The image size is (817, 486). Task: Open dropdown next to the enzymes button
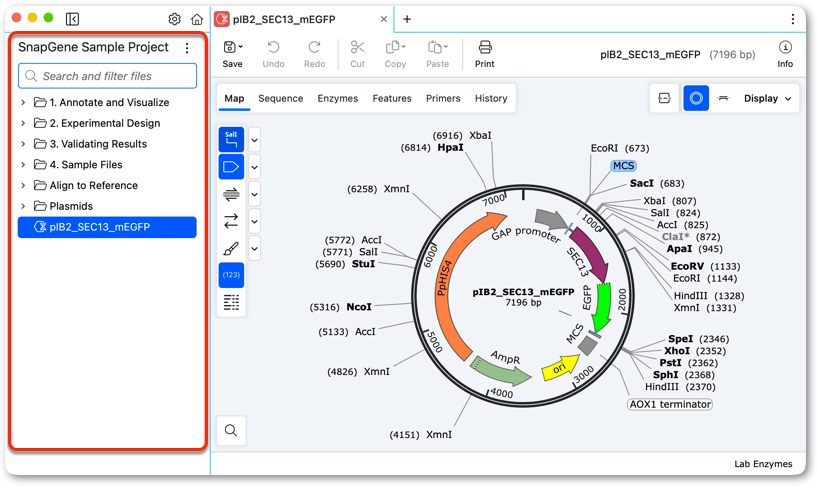click(x=254, y=140)
